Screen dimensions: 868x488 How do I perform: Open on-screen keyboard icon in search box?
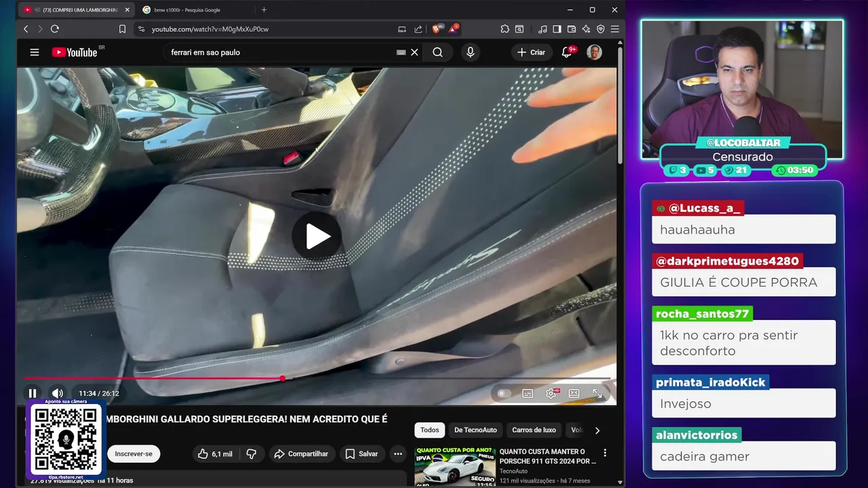(401, 52)
